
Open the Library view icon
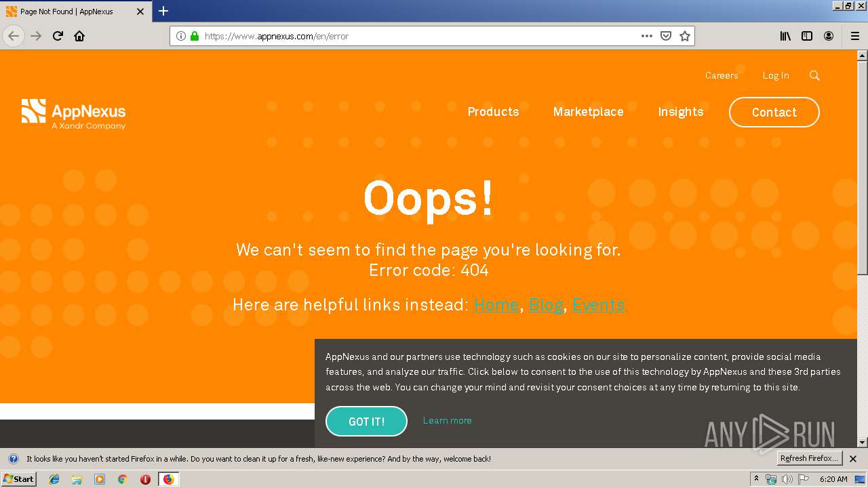[x=785, y=36]
